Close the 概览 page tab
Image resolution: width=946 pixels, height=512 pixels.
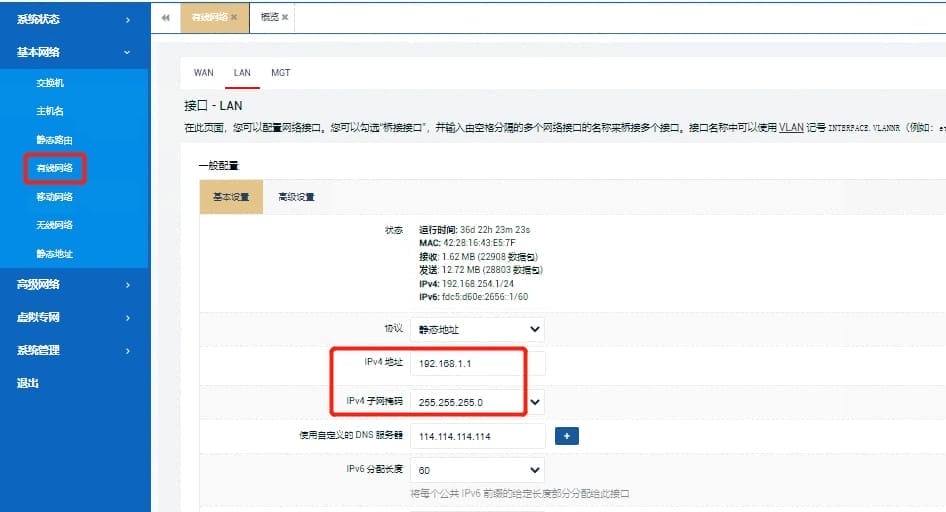tap(285, 18)
